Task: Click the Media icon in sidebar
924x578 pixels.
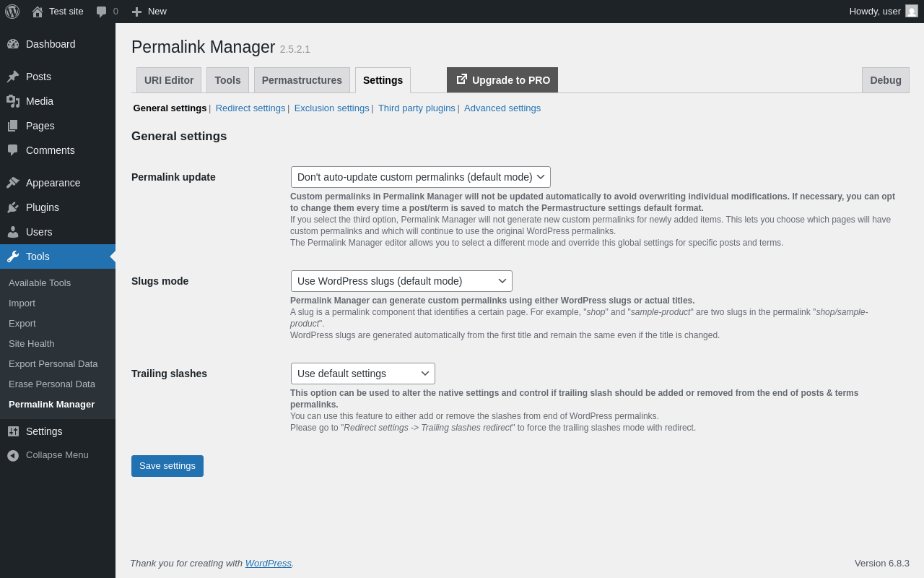Action: coord(13,101)
